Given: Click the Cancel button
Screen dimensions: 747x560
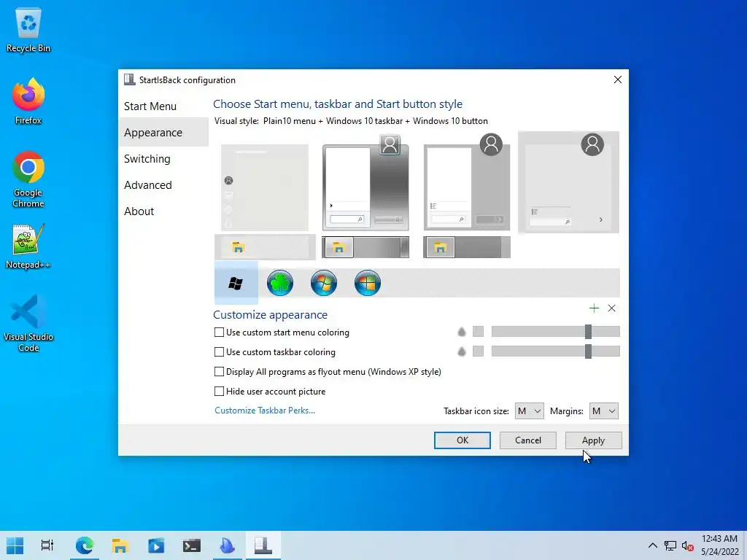Looking at the screenshot, I should coord(528,440).
